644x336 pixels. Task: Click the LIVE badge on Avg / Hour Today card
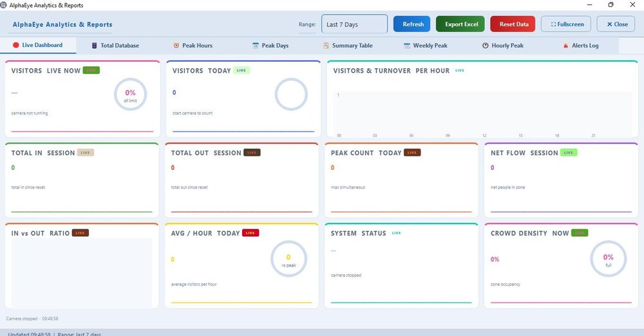[250, 233]
